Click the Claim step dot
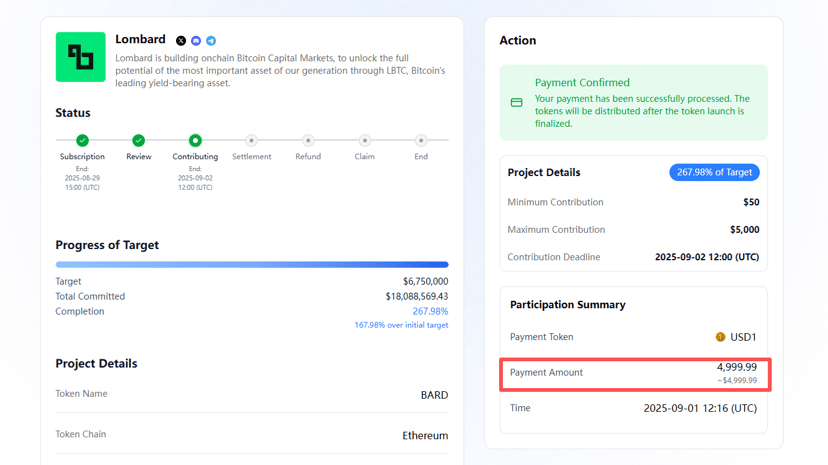Image resolution: width=828 pixels, height=465 pixels. 365,141
